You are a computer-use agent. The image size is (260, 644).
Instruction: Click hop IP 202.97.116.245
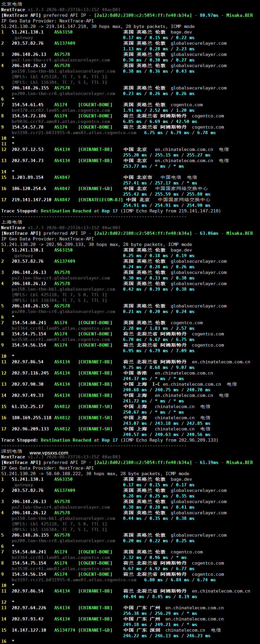30,373
